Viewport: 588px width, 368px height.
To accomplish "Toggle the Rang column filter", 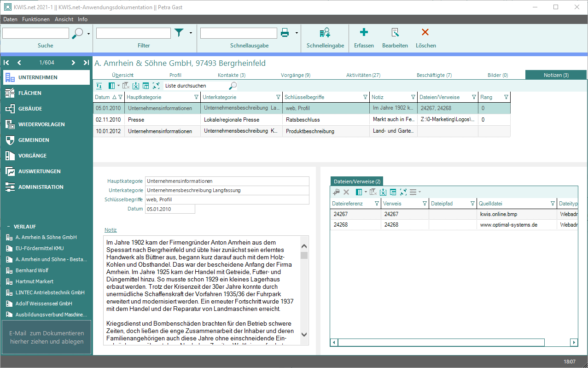I will point(506,97).
